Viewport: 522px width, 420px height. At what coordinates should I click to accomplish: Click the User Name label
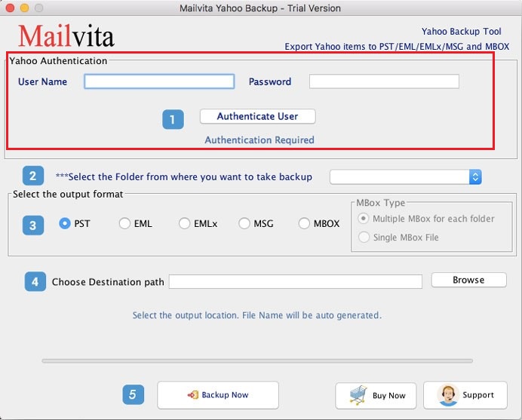pyautogui.click(x=42, y=82)
